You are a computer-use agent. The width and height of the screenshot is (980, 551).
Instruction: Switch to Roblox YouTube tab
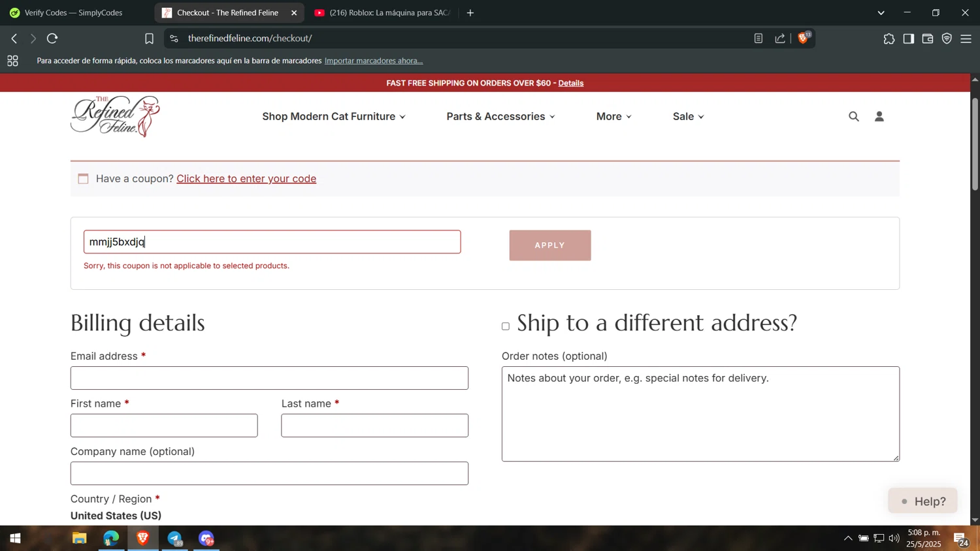click(x=383, y=12)
